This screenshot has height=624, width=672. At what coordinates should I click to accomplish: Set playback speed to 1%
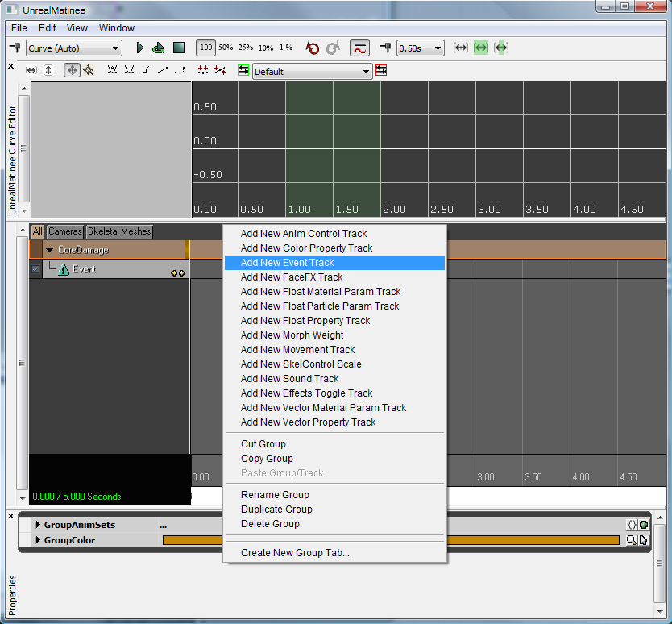286,48
